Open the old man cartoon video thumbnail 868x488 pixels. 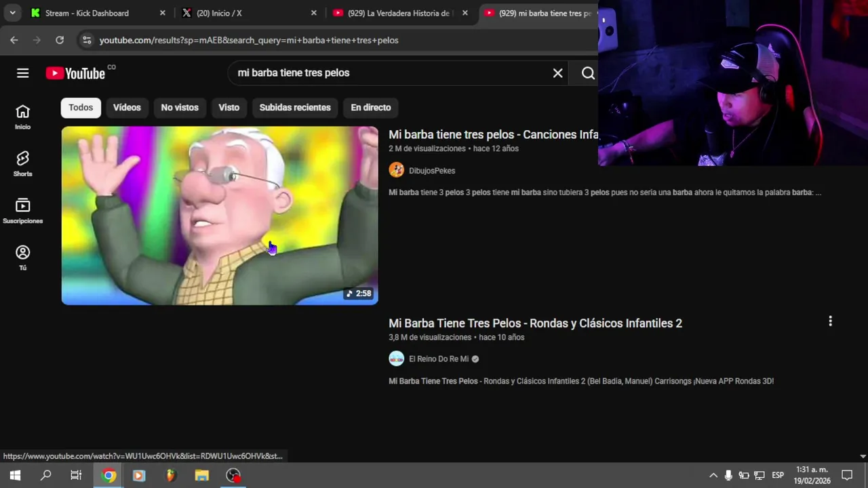point(220,216)
